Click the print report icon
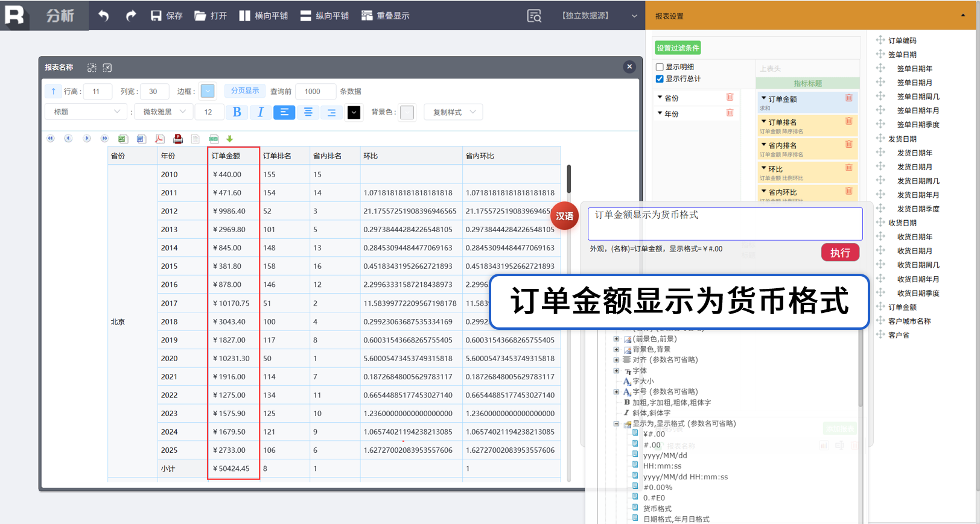 (178, 139)
